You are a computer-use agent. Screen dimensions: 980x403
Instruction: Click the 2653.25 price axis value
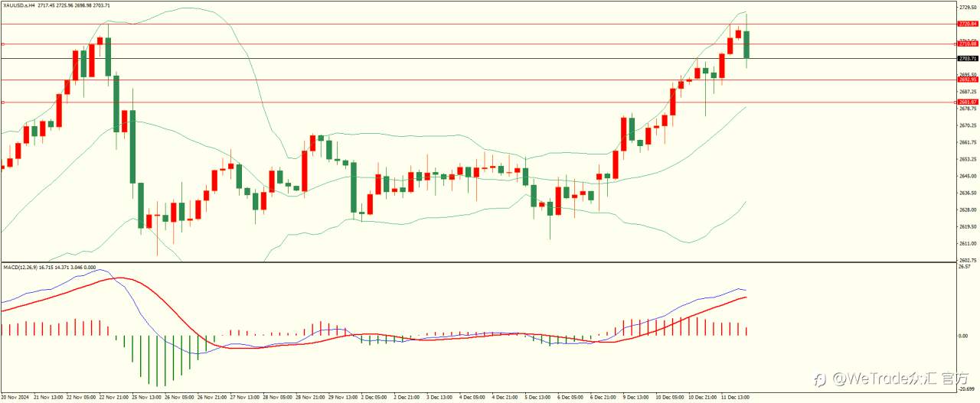click(x=968, y=159)
